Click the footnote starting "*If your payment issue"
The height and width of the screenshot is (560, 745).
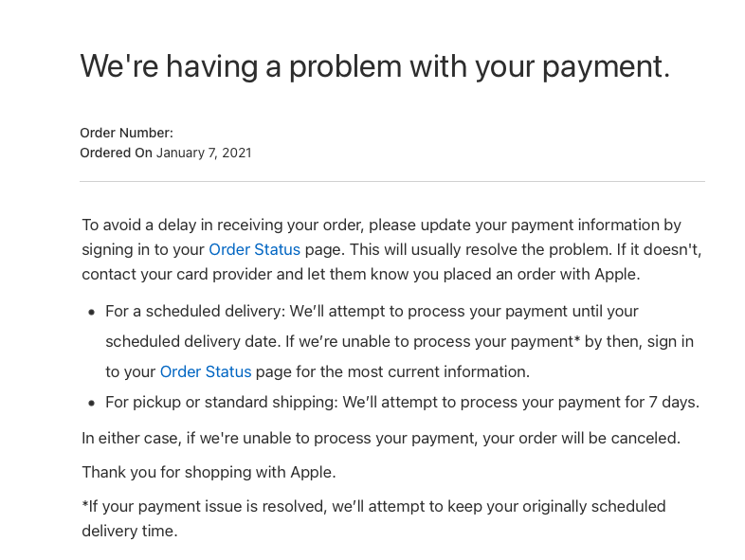(x=373, y=518)
